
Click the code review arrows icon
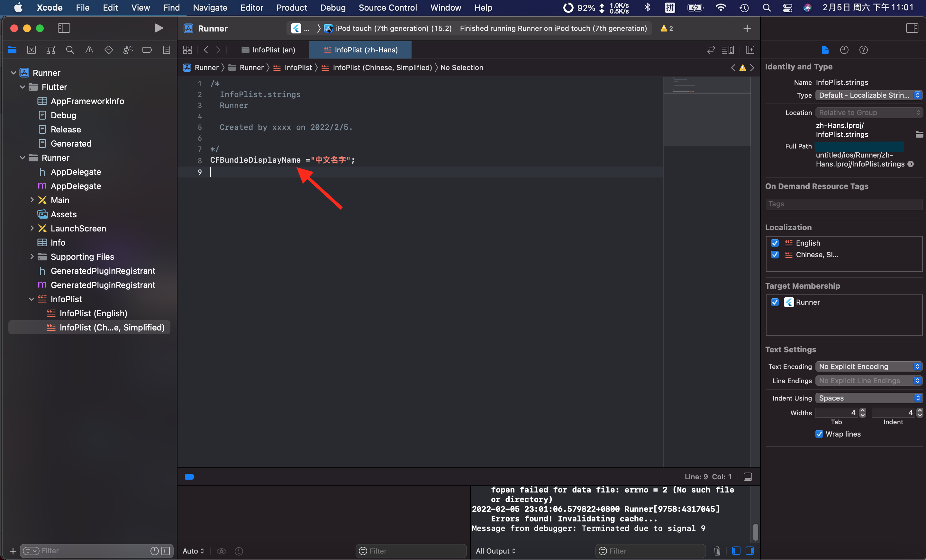click(x=711, y=50)
